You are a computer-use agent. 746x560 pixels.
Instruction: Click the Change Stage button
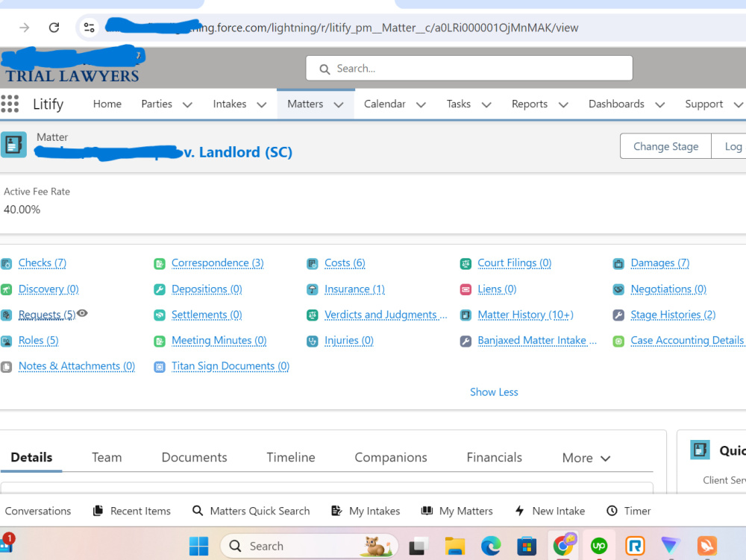tap(665, 146)
